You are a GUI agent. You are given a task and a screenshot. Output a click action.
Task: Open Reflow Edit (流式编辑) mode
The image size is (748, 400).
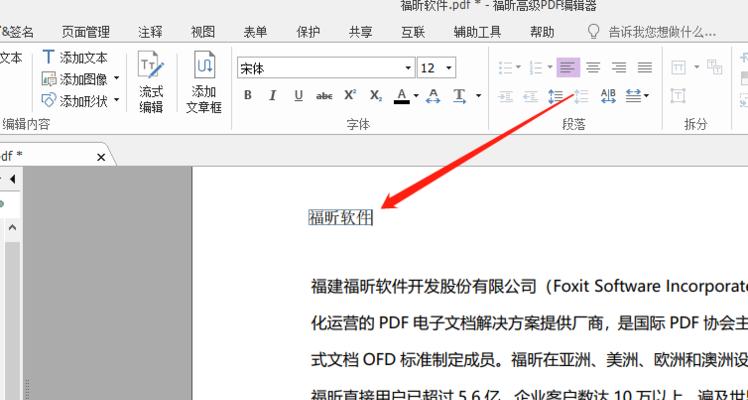(x=151, y=82)
